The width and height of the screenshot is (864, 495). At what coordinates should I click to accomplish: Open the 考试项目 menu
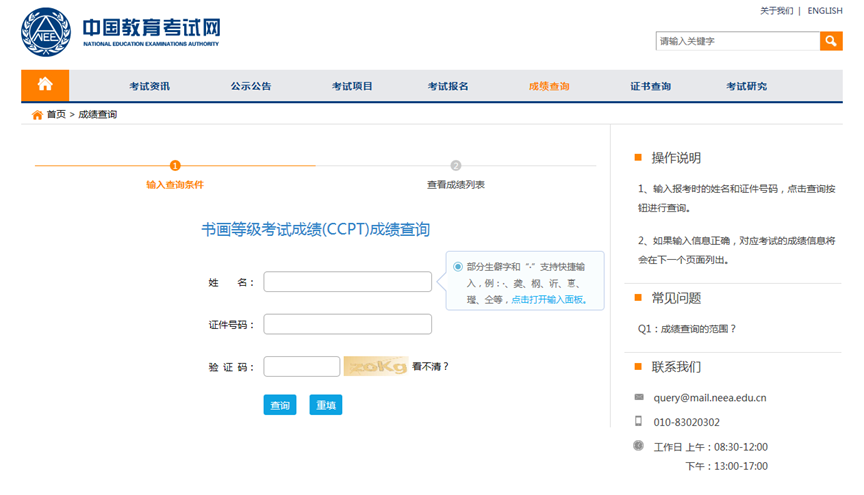point(352,86)
